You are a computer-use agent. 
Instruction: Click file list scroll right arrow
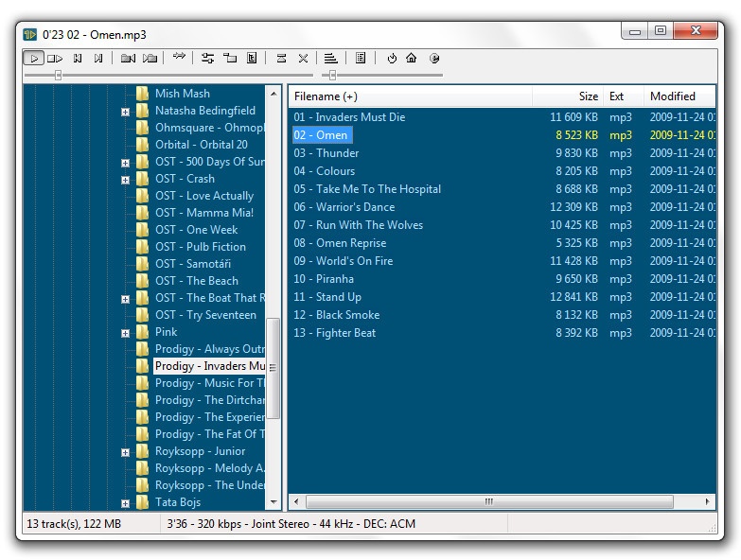(x=707, y=501)
